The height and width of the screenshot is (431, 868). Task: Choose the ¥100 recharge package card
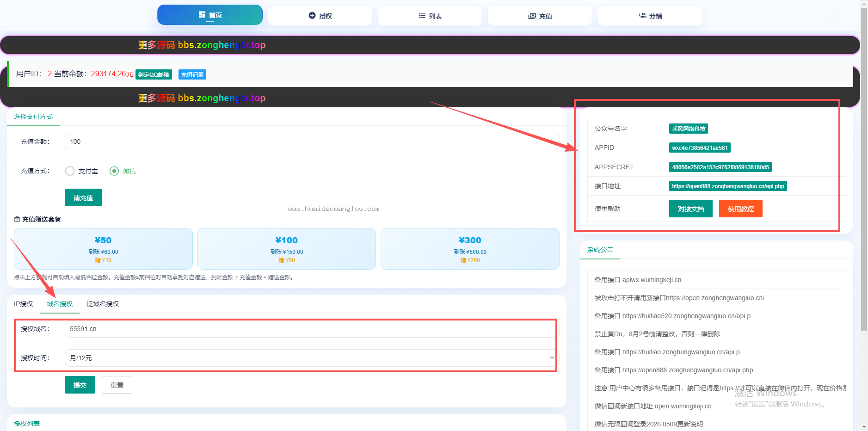[287, 249]
